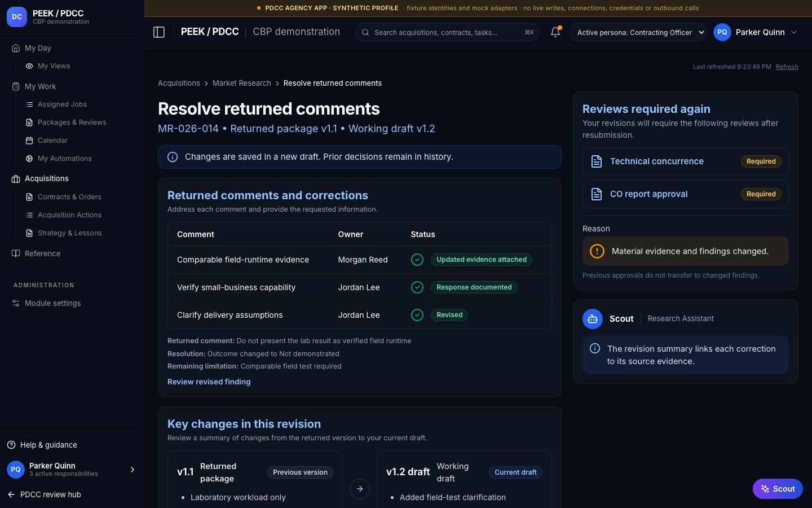Click the CO report approval document icon
The image size is (812, 508).
(597, 194)
